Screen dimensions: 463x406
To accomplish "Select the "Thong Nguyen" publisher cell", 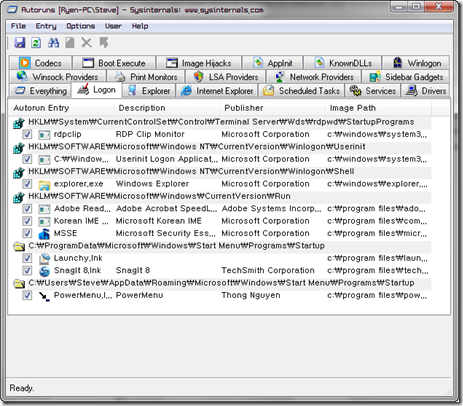I will point(251,295).
